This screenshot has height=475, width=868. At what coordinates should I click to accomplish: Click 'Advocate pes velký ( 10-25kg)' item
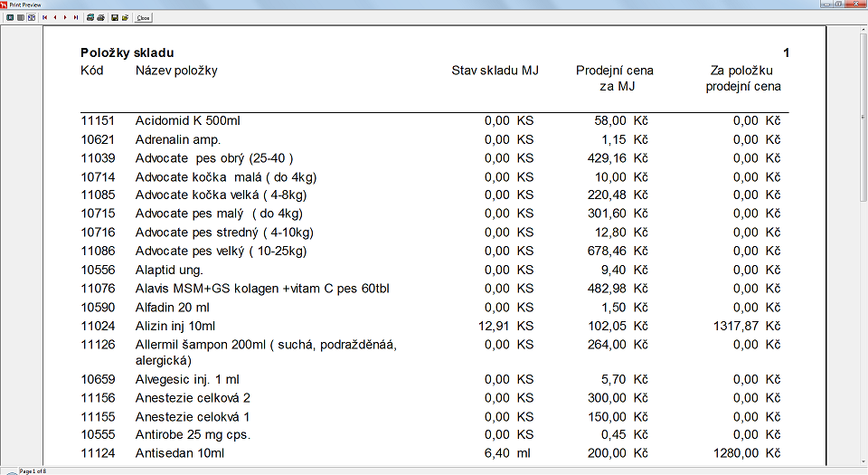point(221,252)
